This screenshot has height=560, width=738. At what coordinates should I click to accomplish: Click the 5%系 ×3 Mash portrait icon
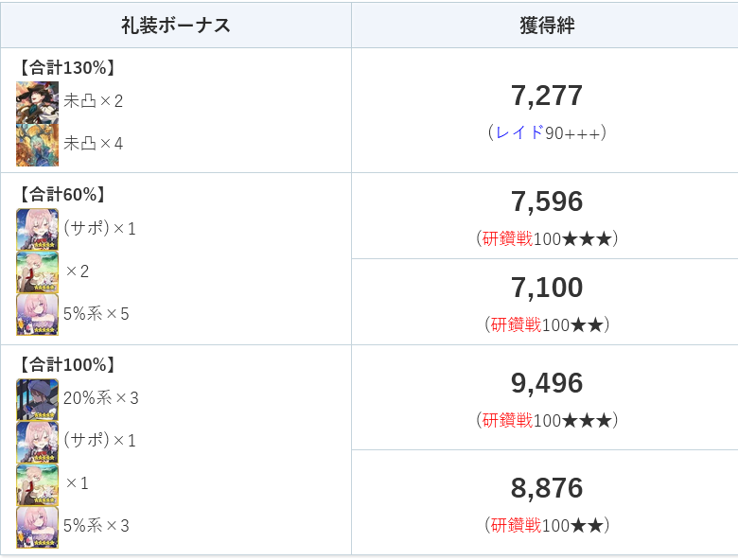pos(37,527)
